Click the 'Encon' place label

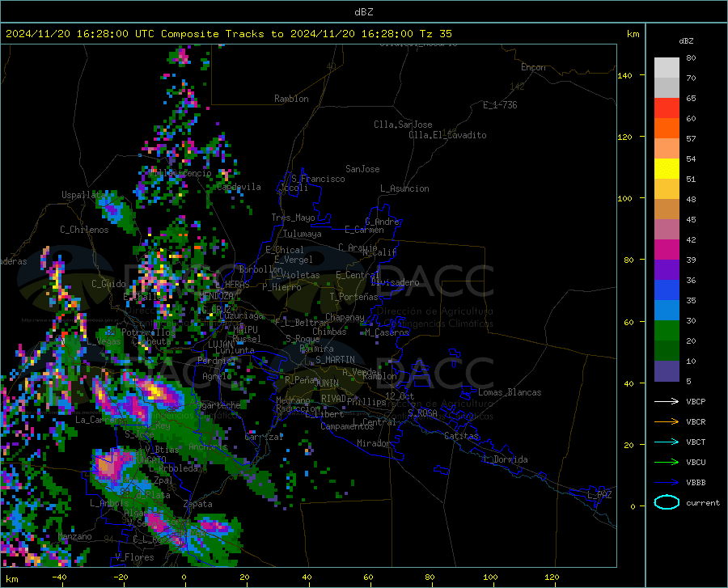pos(533,67)
